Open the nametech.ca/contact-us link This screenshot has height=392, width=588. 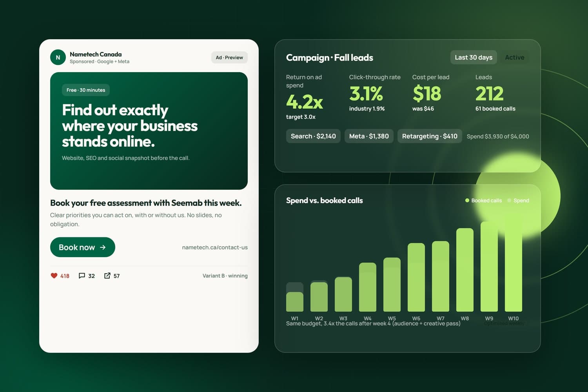[x=215, y=247]
